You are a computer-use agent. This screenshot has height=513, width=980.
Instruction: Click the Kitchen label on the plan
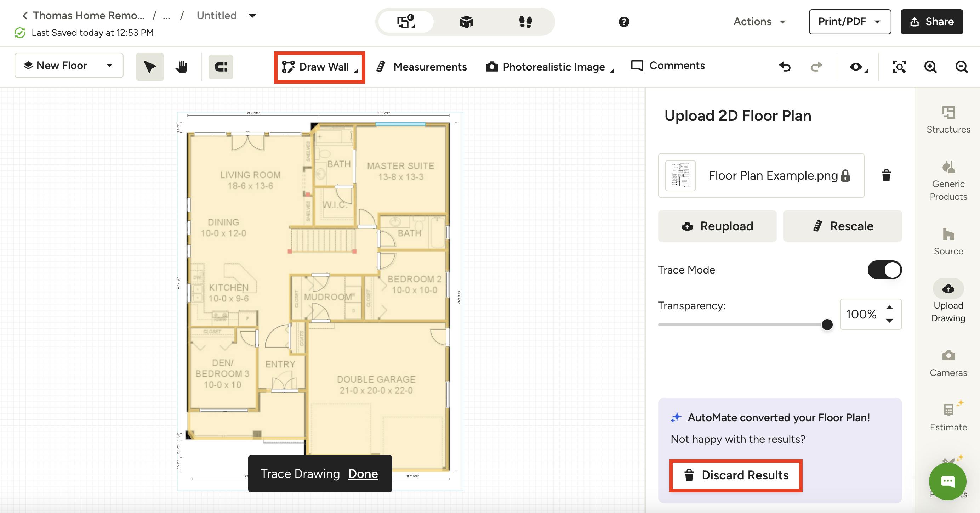pyautogui.click(x=229, y=288)
